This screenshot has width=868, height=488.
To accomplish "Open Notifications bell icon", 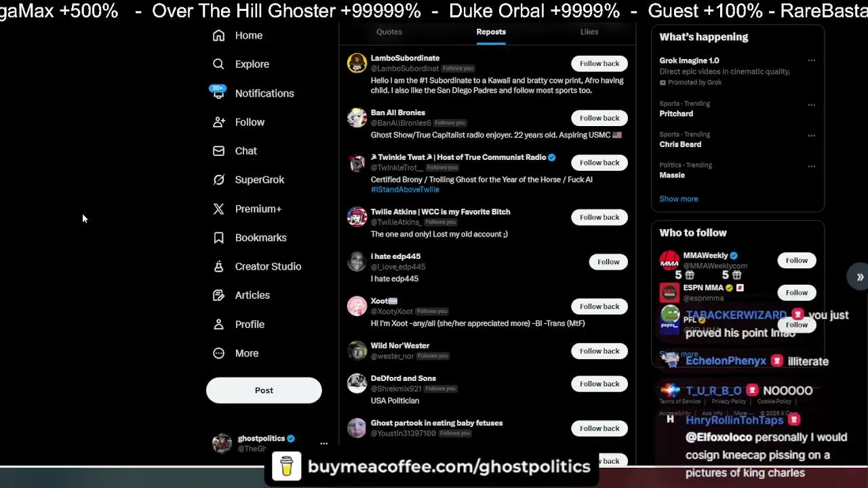I will 218,93.
